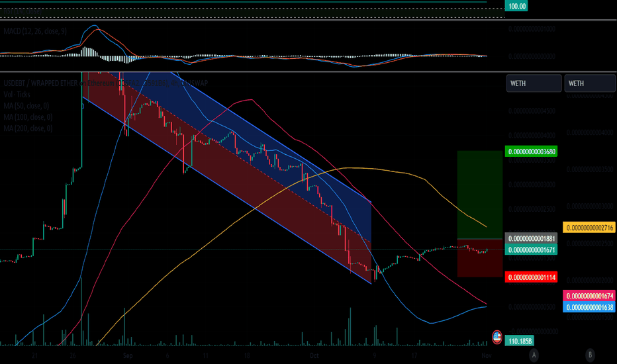Click the 'Sep' date label on time axis
This screenshot has width=617, height=364.
pos(128,356)
